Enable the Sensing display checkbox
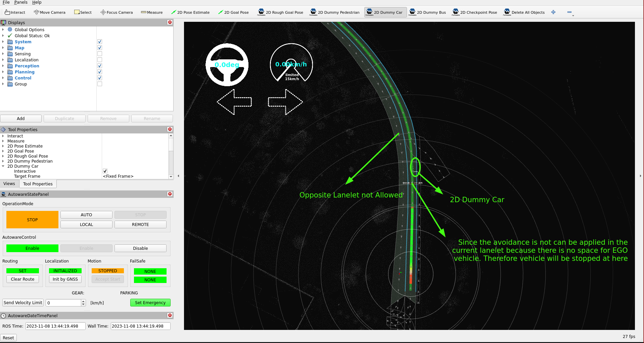644x343 pixels. [x=100, y=54]
